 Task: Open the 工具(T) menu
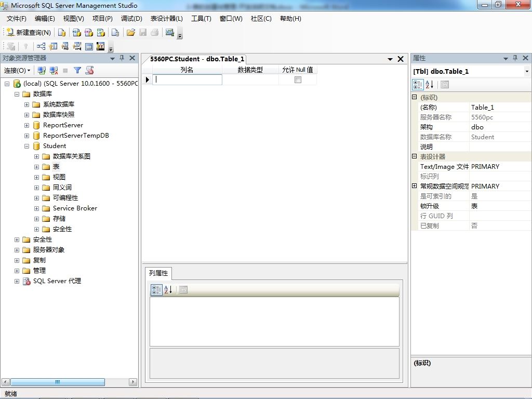click(201, 19)
